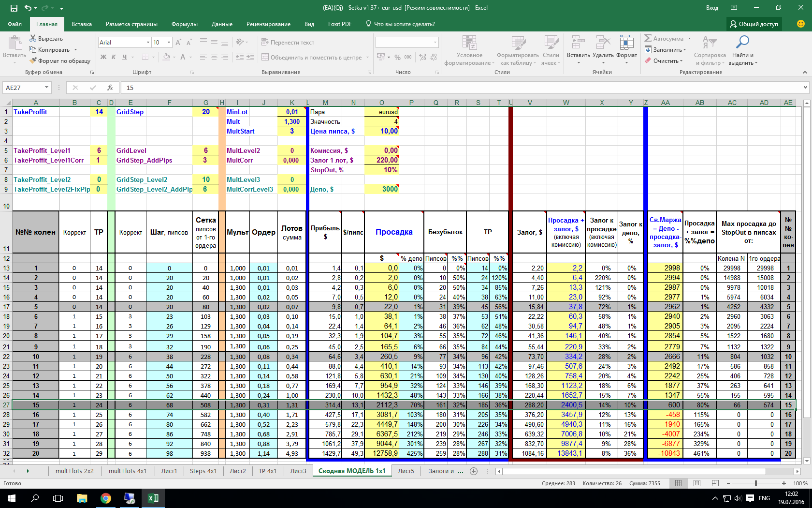Click the percent style icon
Viewport: 812px width, 508px height.
(397, 57)
